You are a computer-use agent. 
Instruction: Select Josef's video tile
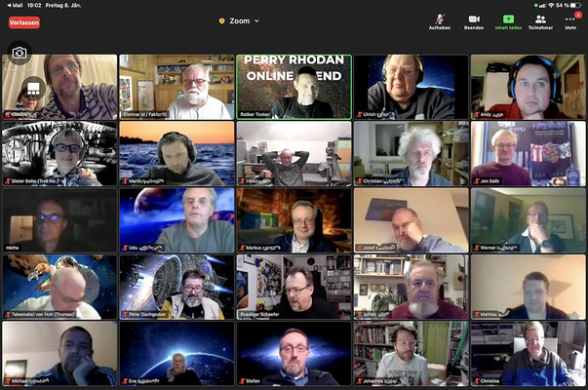tap(411, 220)
